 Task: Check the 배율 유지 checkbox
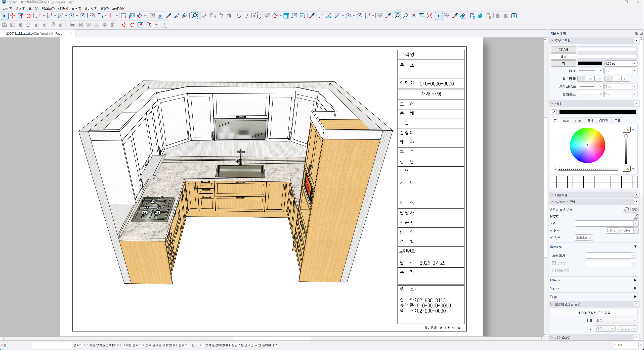554,271
